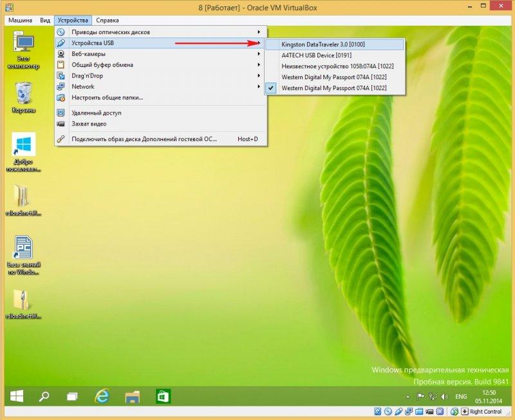Expand the Веб-камеры submenu
Viewport: 515px width, 420px height.
[x=161, y=54]
